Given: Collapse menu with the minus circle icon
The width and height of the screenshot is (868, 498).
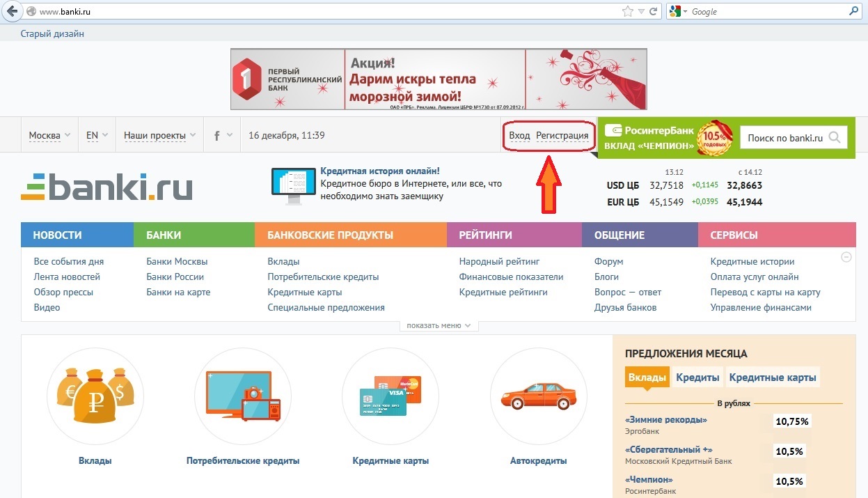Looking at the screenshot, I should [x=846, y=257].
